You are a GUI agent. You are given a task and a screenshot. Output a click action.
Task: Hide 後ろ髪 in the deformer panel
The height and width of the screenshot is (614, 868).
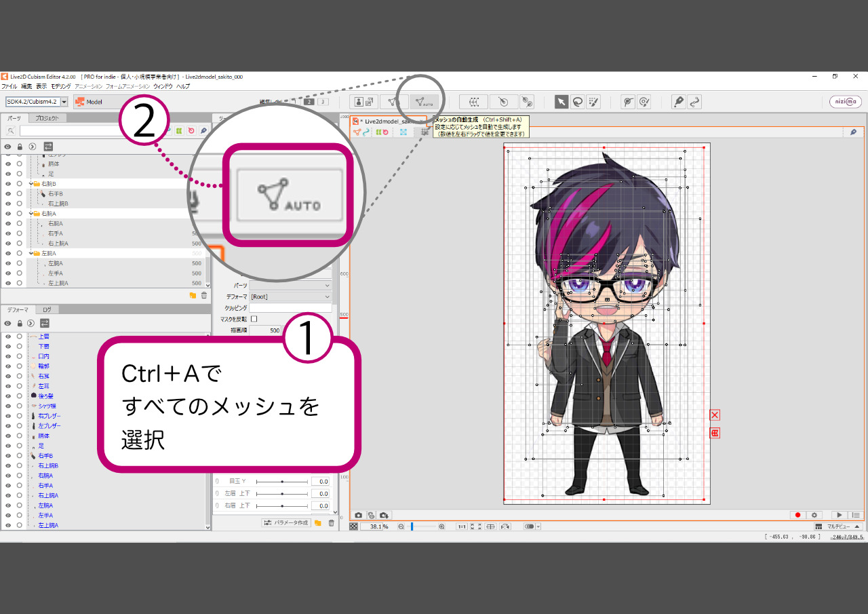(8, 396)
